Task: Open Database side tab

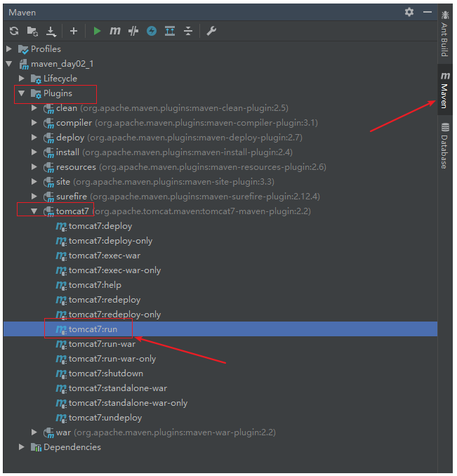Action: pyautogui.click(x=444, y=146)
